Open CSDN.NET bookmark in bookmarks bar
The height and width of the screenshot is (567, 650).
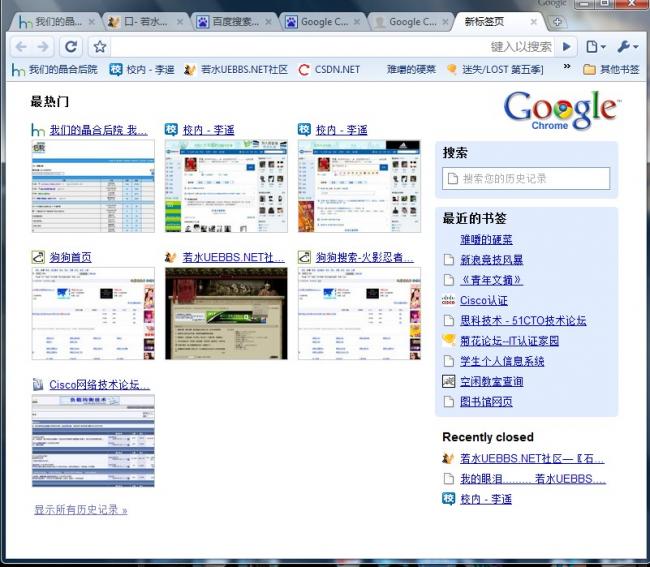point(329,69)
